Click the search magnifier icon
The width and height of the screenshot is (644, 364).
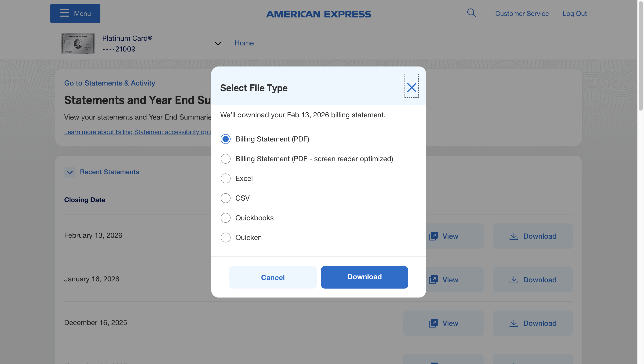471,13
